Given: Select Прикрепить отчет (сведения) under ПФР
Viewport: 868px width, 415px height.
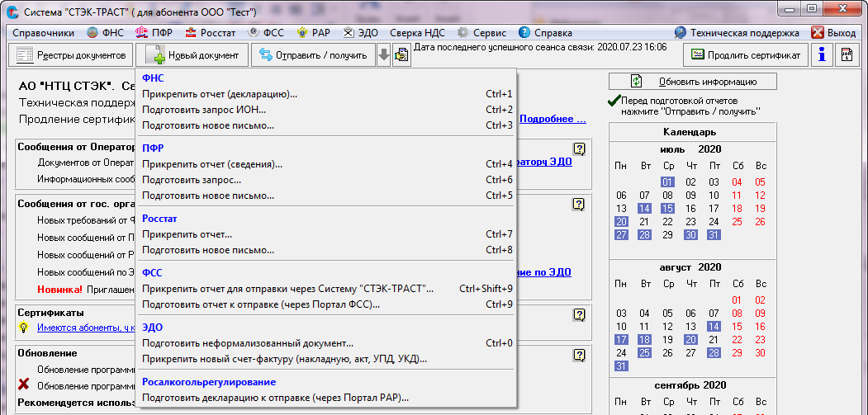Looking at the screenshot, I should point(326,164).
